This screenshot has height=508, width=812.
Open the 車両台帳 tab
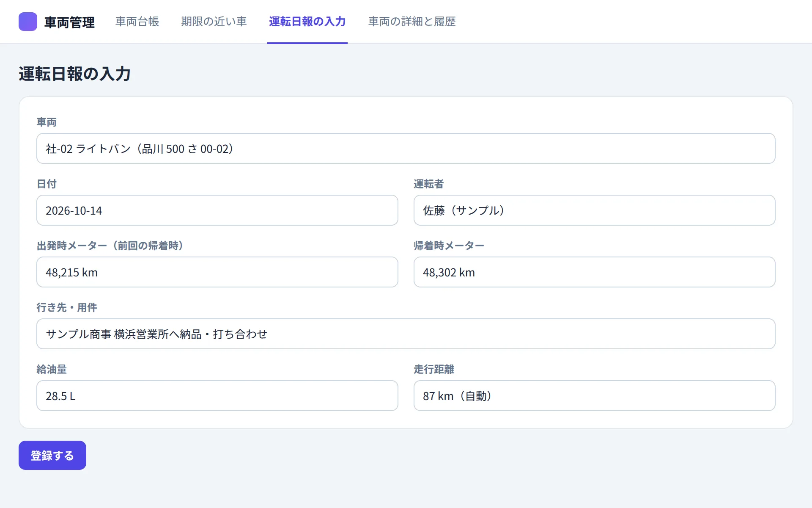(x=137, y=22)
